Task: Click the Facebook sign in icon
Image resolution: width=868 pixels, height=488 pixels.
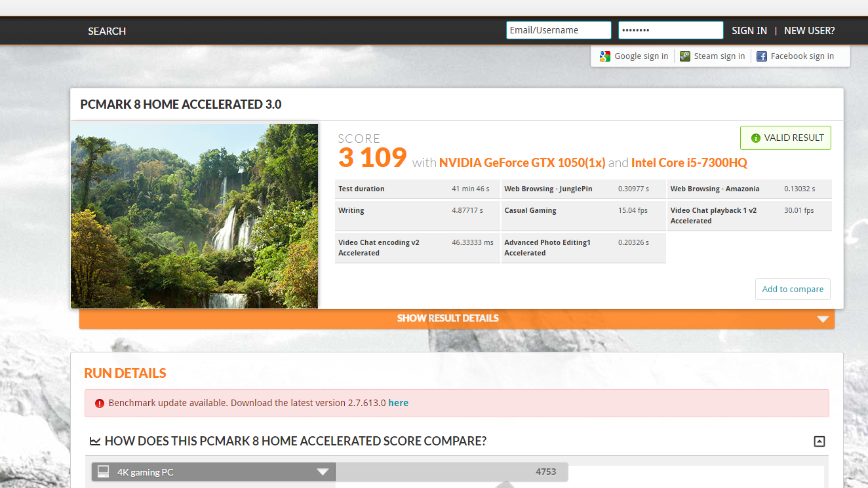Action: pyautogui.click(x=762, y=56)
